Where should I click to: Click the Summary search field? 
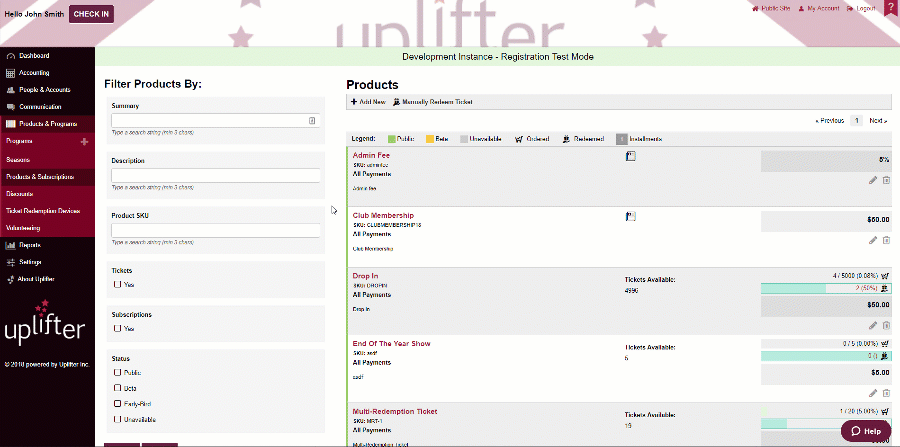coord(216,121)
